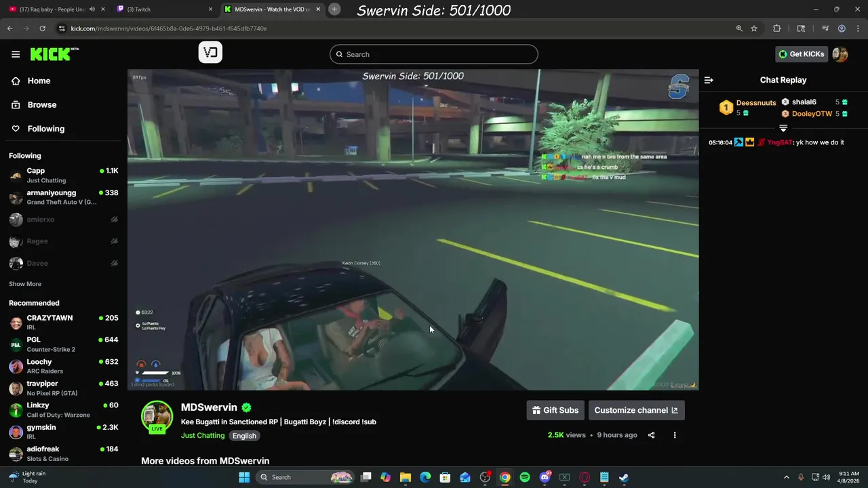Open armaniyoungg's followed channel

click(64, 197)
